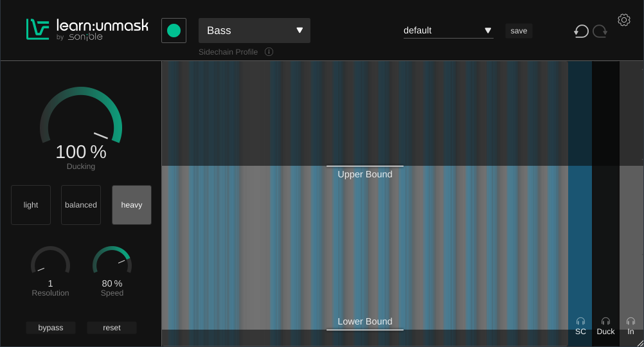Click the learn:unmask sonible logo
This screenshot has height=347, width=644.
(87, 30)
